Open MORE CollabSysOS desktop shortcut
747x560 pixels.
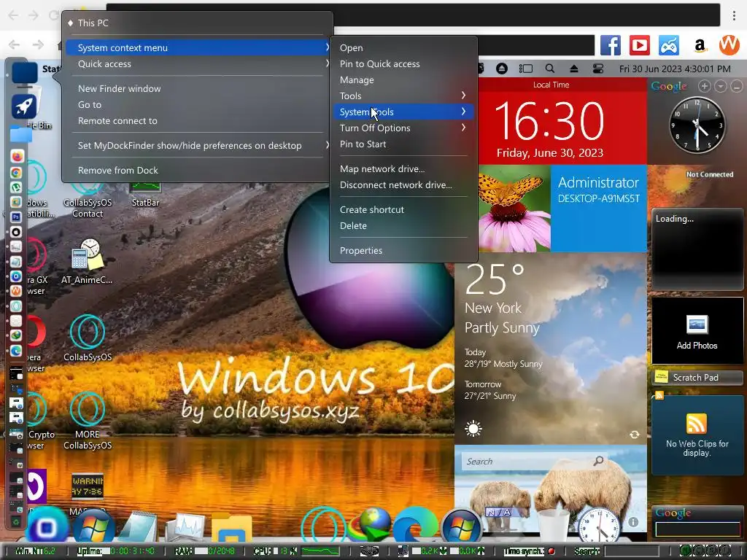pyautogui.click(x=88, y=421)
